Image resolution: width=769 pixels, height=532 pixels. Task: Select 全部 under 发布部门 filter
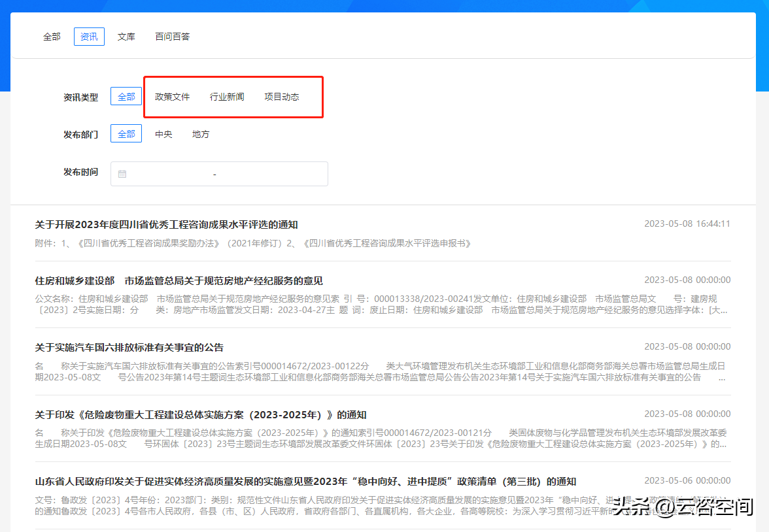(126, 133)
